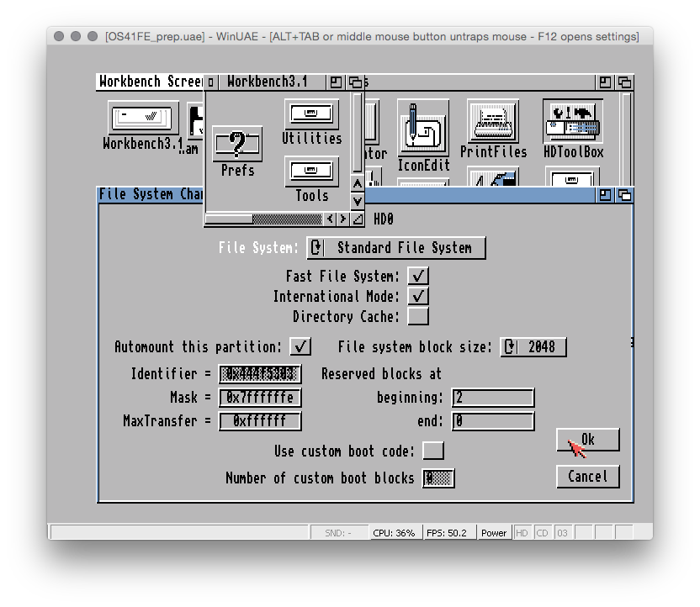Select the Workbench3.1 disk icon
Viewport: 700px width, 607px height.
[x=143, y=119]
